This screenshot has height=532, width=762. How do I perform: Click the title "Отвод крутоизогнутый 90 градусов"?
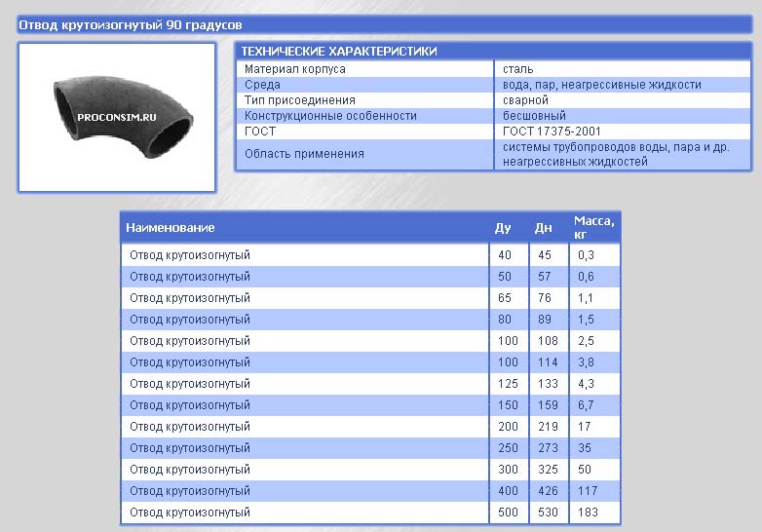pos(132,23)
